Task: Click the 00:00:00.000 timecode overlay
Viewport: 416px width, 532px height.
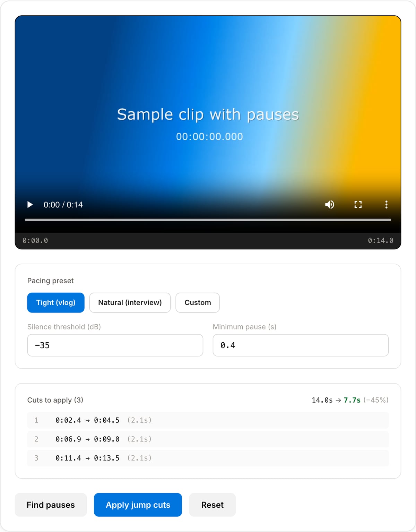Action: pos(209,137)
